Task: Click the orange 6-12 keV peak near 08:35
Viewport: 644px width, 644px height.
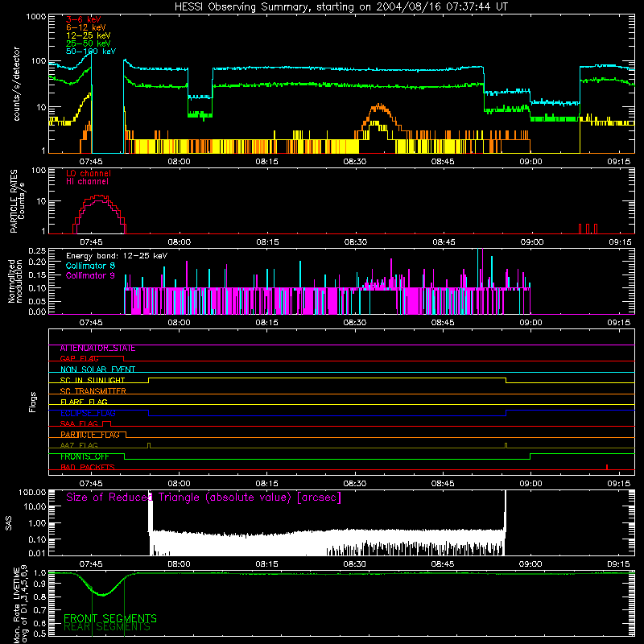Action: click(x=379, y=108)
